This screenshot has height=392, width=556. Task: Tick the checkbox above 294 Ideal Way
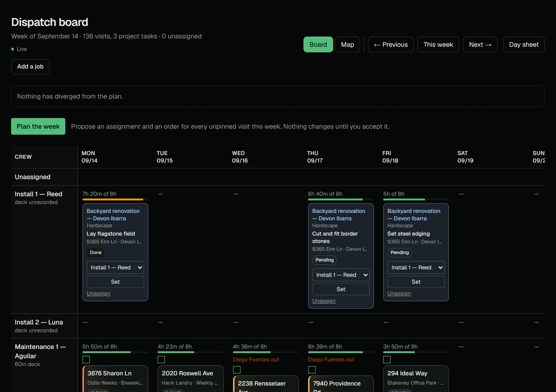pos(387,360)
